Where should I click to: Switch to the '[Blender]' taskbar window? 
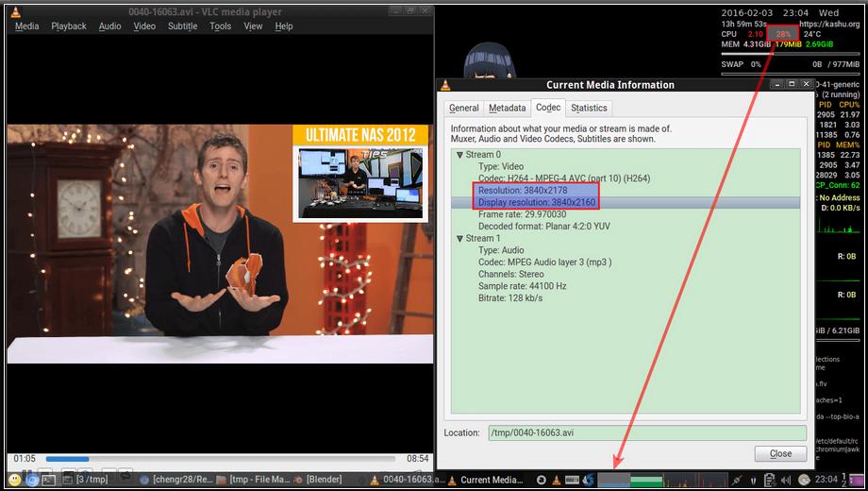click(x=318, y=480)
